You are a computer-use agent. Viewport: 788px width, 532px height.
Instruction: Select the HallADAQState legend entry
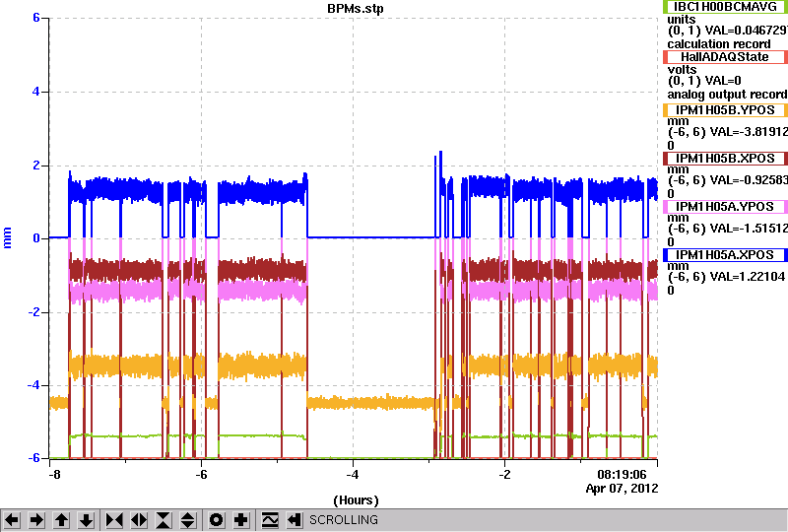pyautogui.click(x=725, y=57)
